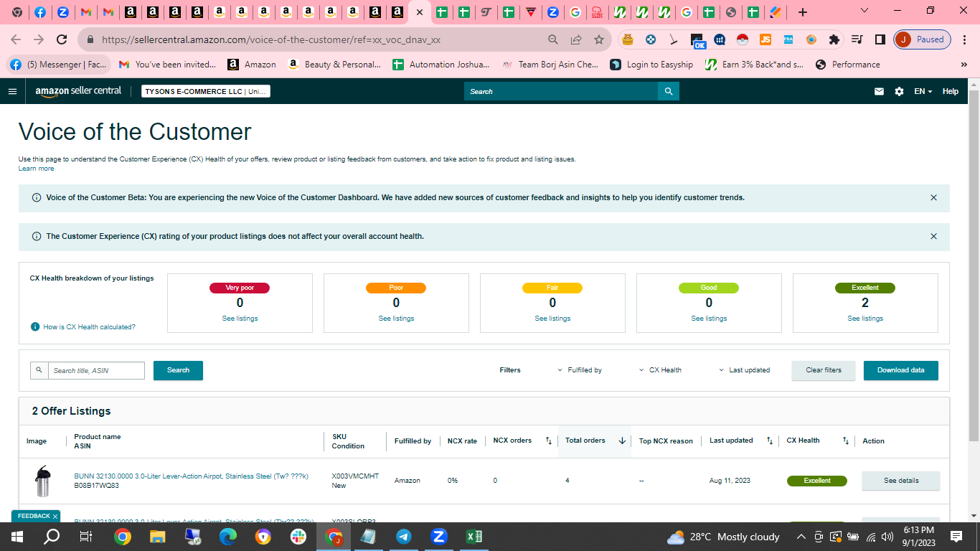
Task: See listings under the Fair card
Action: coord(552,319)
